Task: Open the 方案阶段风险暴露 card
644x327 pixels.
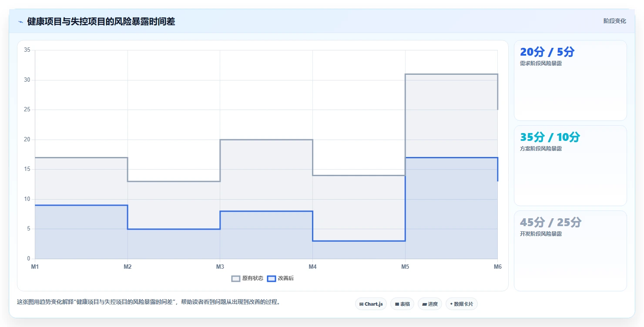Action: (x=570, y=166)
